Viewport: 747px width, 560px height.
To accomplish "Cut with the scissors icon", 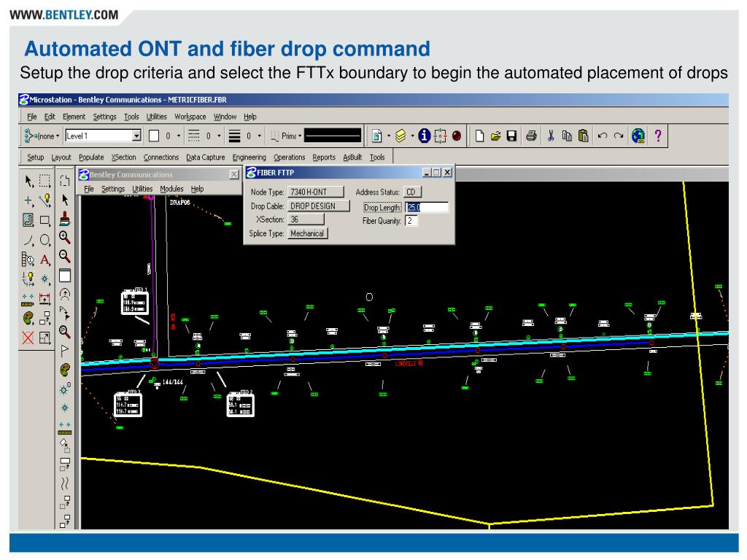I will coord(551,136).
